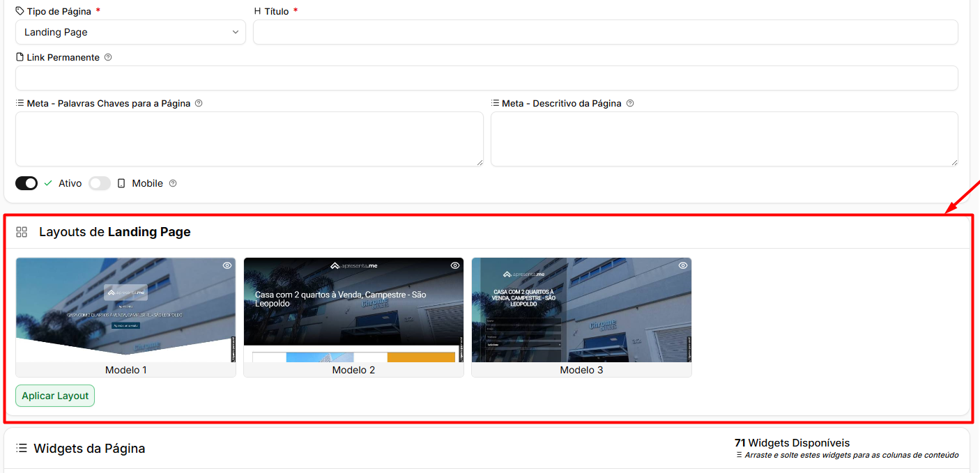This screenshot has height=473, width=980.
Task: Click the Meta - Palavras Chaves textarea
Action: click(250, 139)
